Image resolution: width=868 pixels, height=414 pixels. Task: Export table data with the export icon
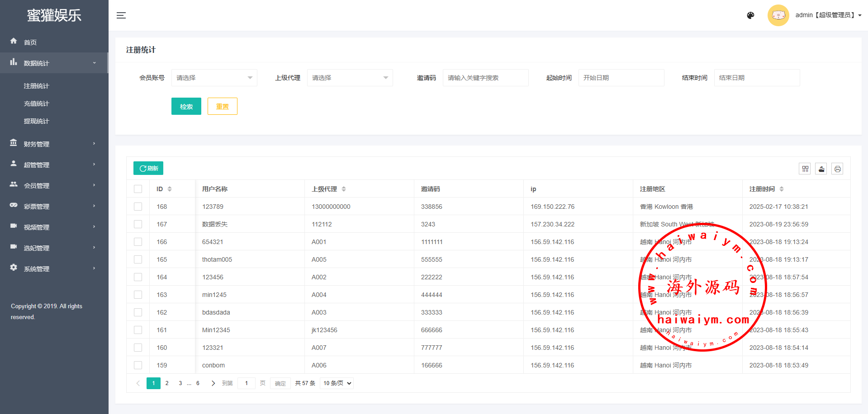(821, 169)
